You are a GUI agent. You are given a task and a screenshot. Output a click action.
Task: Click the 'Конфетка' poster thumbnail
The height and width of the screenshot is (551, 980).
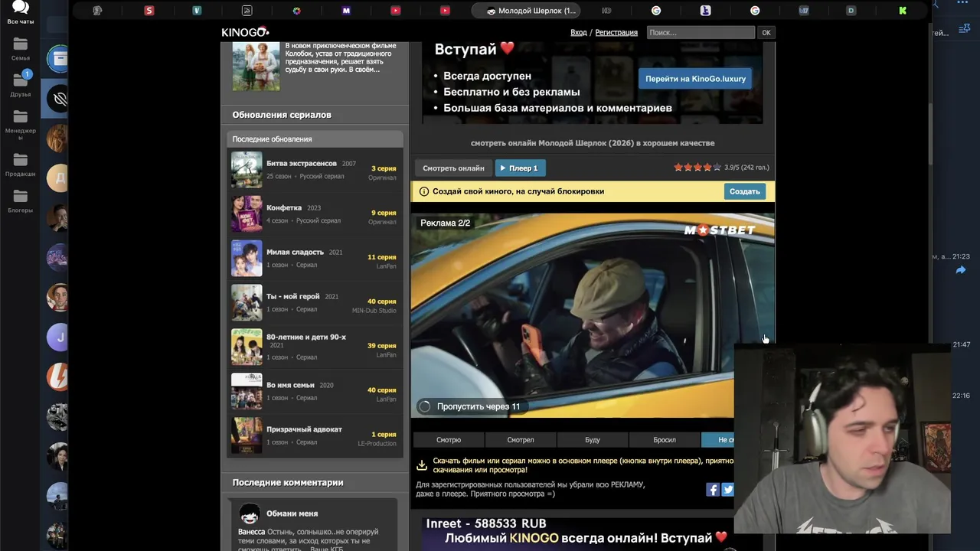coord(247,214)
